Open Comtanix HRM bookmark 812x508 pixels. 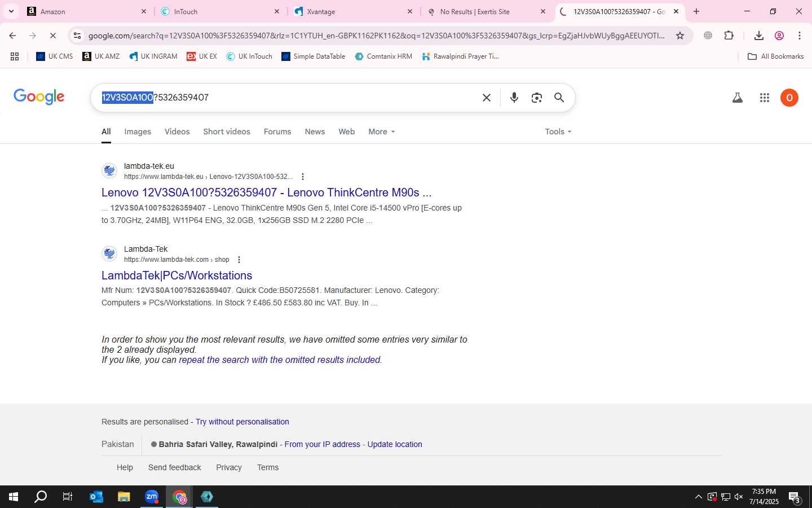[x=383, y=56]
